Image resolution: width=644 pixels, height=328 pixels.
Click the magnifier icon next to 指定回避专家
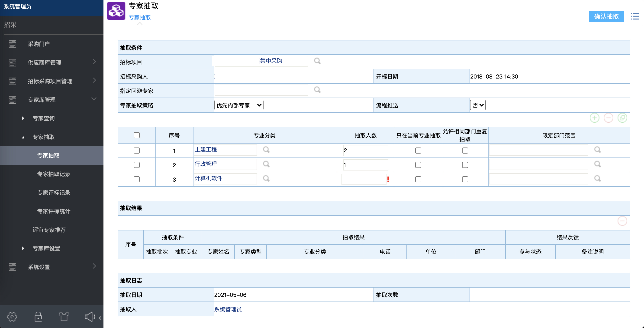[317, 90]
